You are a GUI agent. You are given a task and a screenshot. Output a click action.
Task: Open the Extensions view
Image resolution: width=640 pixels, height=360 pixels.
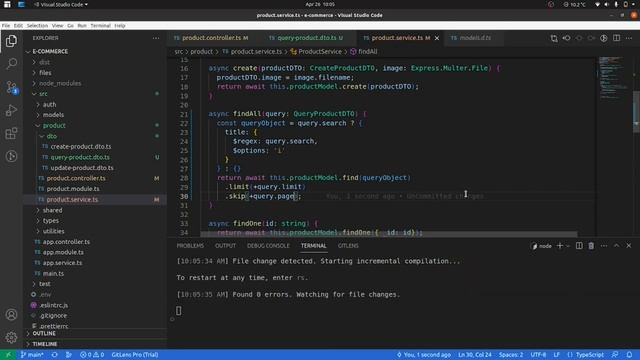[x=11, y=133]
